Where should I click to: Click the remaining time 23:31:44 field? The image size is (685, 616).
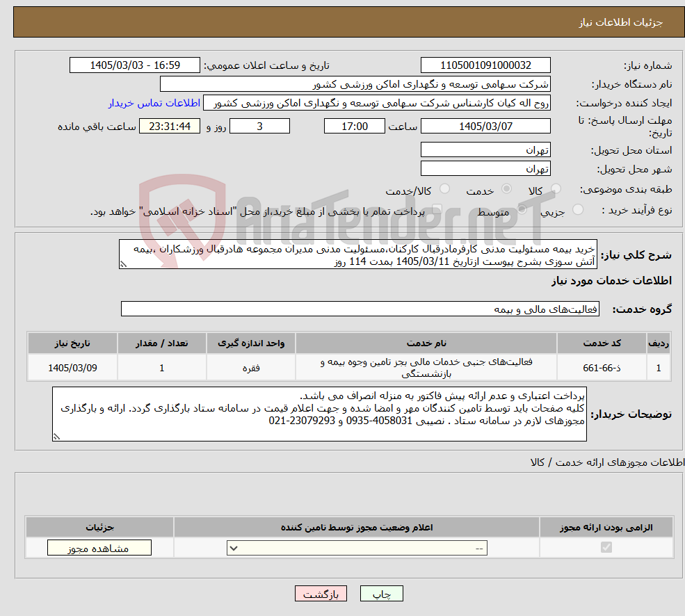(x=170, y=127)
